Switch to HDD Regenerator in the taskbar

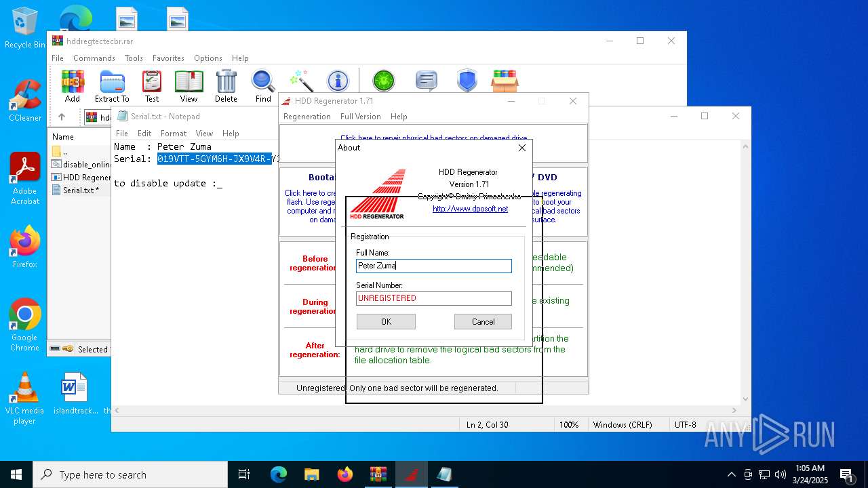(x=412, y=474)
